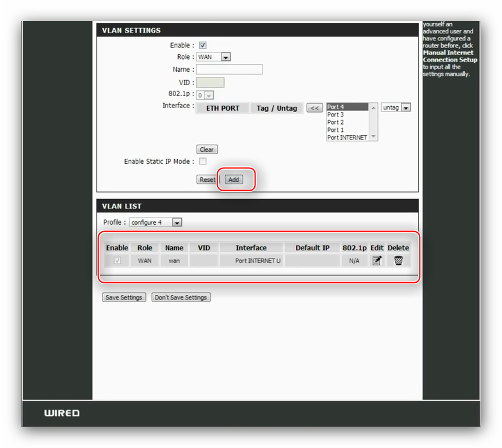Click the Default IP column header
This screenshot has height=448, width=502.
[312, 248]
